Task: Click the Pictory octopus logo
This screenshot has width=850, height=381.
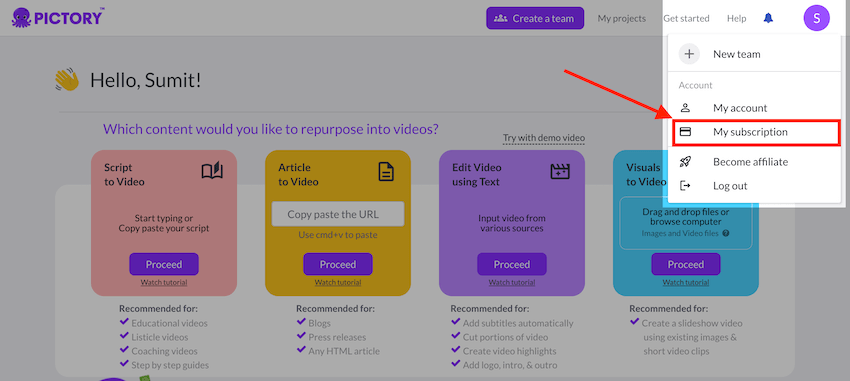Action: pyautogui.click(x=22, y=18)
